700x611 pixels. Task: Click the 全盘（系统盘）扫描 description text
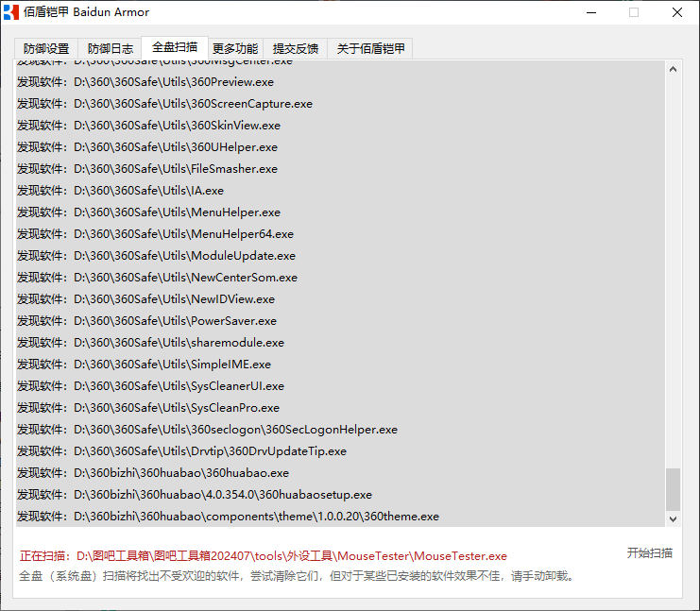pyautogui.click(x=296, y=576)
